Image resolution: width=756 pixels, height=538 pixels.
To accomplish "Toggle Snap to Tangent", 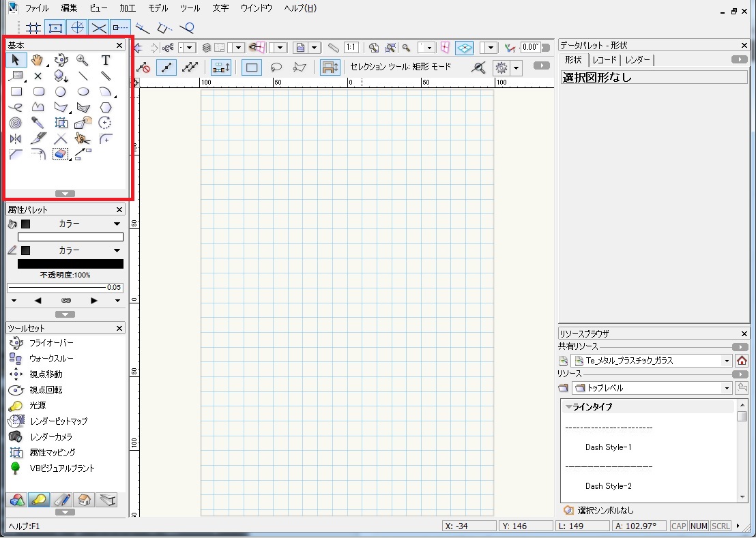I will [x=186, y=28].
